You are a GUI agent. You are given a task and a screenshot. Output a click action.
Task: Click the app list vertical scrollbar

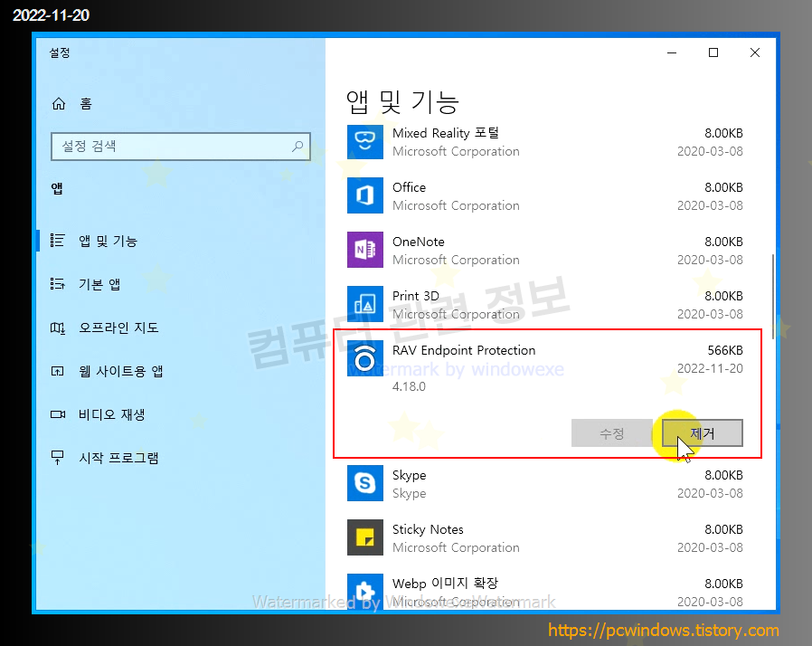point(772,297)
